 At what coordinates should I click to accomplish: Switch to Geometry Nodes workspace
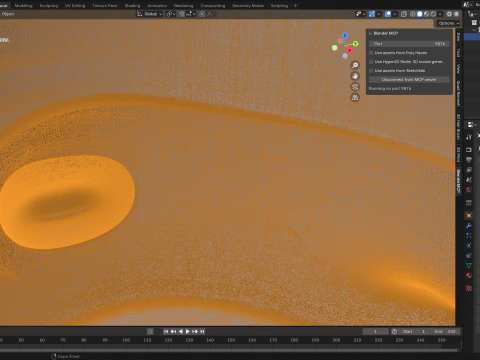point(248,6)
